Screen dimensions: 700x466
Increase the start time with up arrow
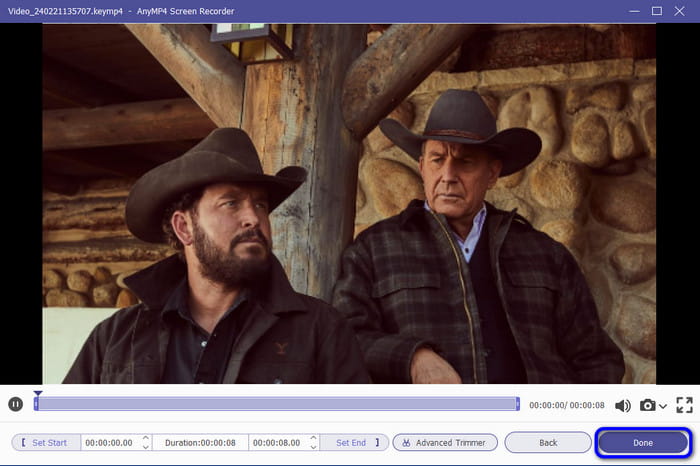click(x=146, y=438)
